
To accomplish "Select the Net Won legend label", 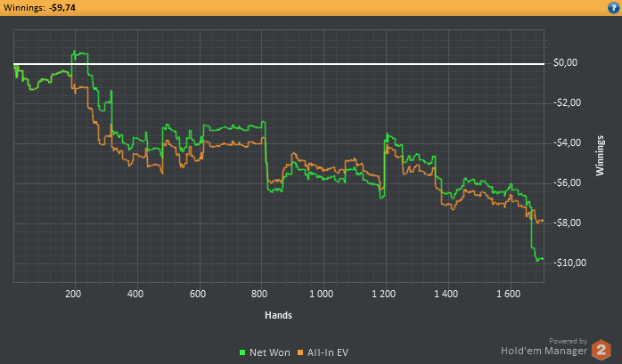I will point(270,352).
